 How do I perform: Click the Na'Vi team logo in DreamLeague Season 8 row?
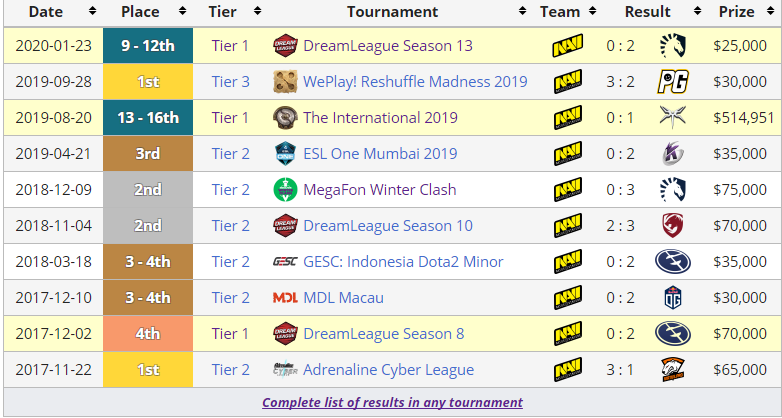[x=568, y=334]
